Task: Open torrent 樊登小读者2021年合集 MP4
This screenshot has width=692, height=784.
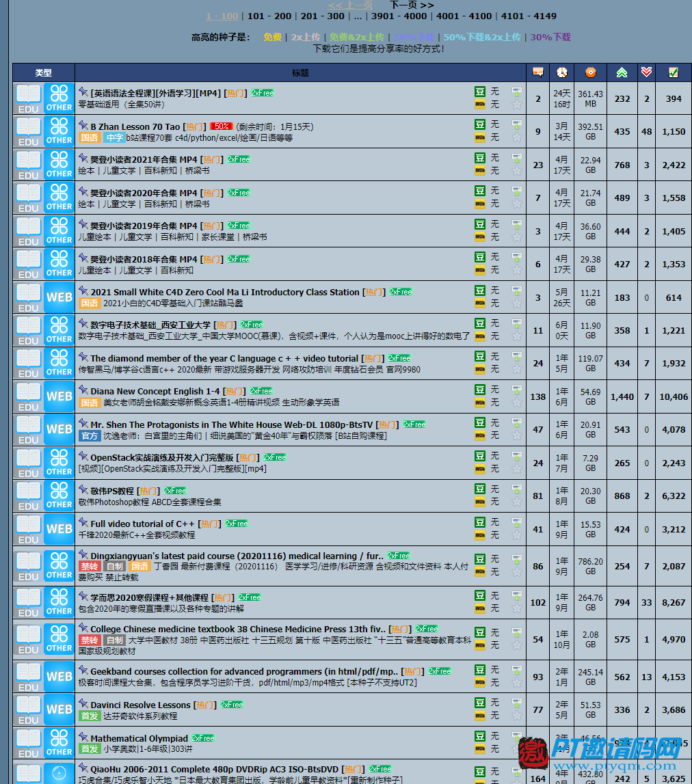Action: pos(144,159)
